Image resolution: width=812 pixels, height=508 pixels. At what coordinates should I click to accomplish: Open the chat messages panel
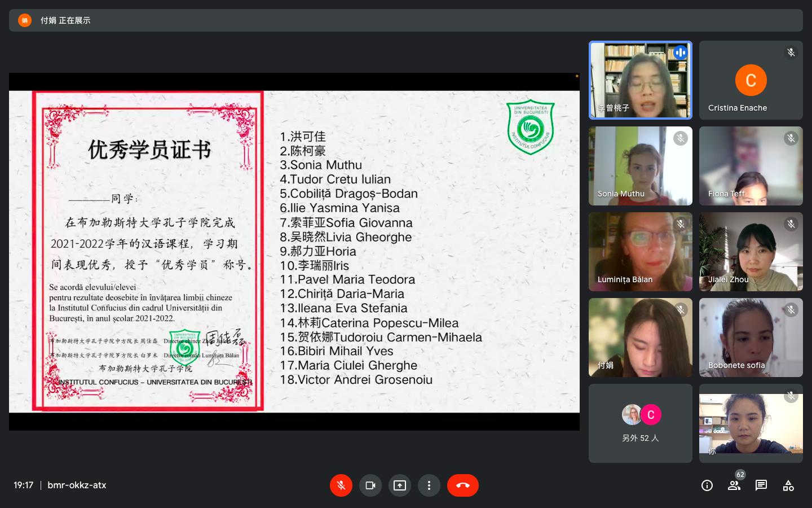761,485
